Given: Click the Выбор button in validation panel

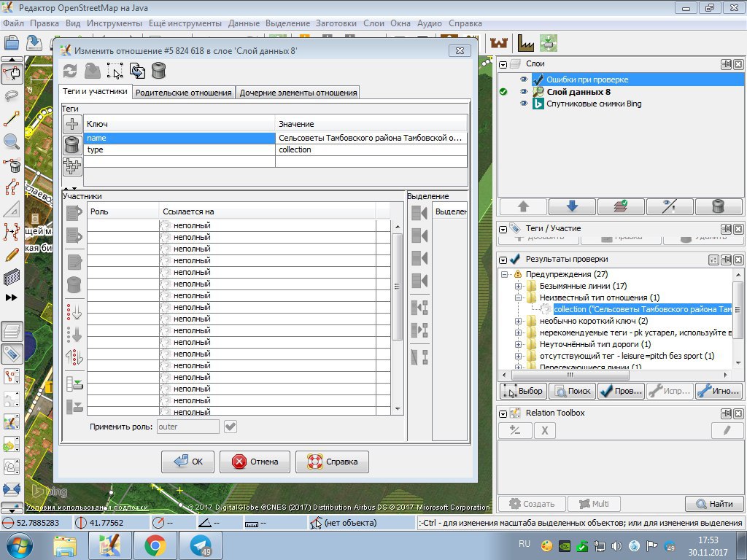Looking at the screenshot, I should pos(523,391).
